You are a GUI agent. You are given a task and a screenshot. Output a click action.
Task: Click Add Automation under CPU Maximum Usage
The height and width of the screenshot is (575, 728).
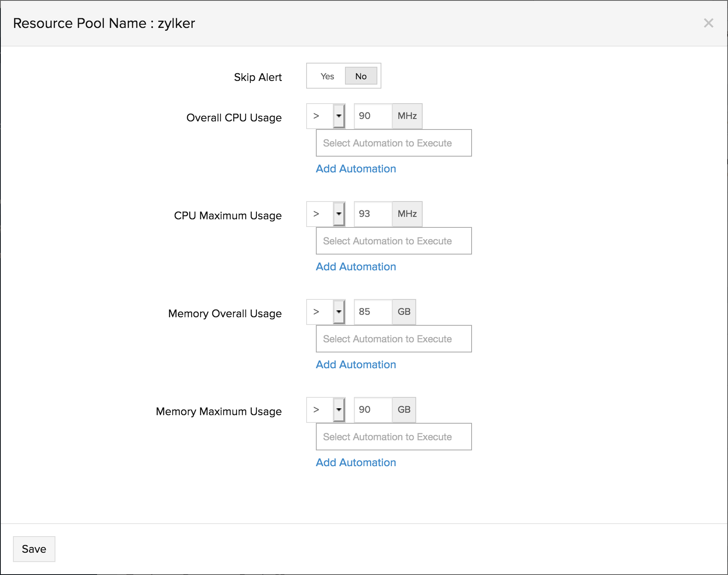(x=356, y=267)
